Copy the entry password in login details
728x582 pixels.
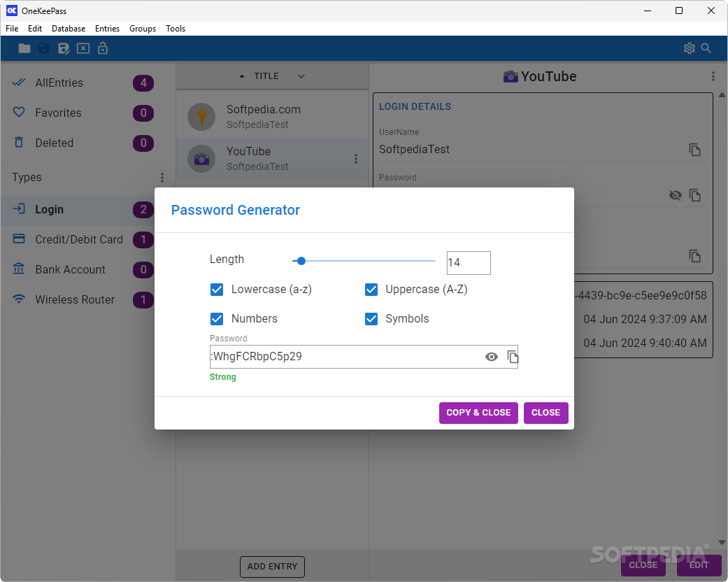[x=694, y=195]
